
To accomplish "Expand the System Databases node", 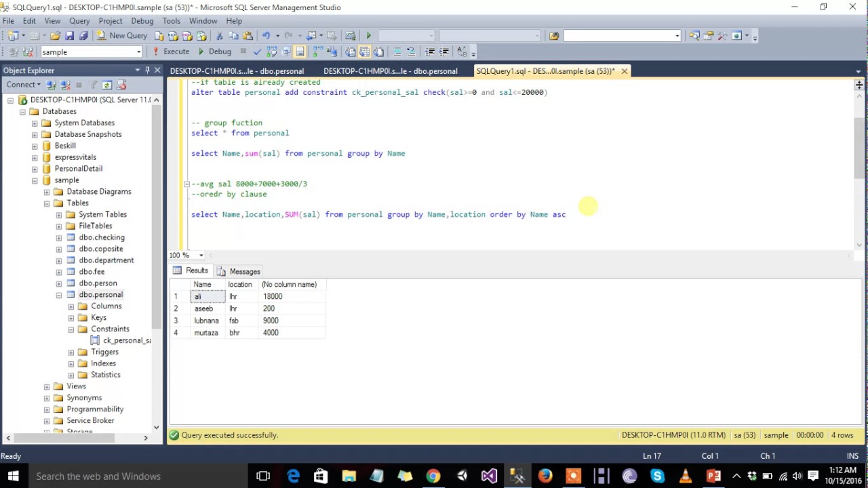I will 35,123.
